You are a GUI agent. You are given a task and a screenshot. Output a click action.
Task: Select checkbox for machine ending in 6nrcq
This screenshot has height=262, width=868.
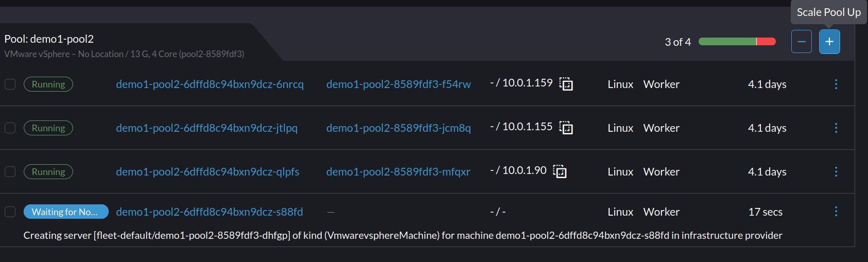[x=10, y=84]
